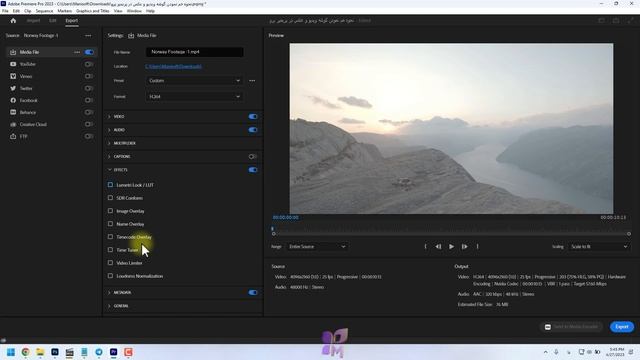Enable the Captions toggle switch

click(253, 156)
